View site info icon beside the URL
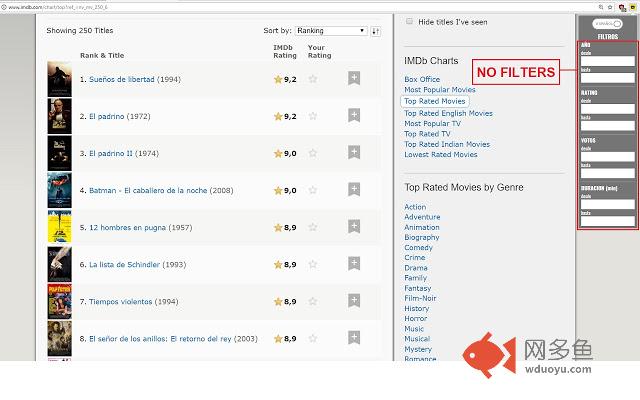This screenshot has width=640, height=400. point(4,7)
